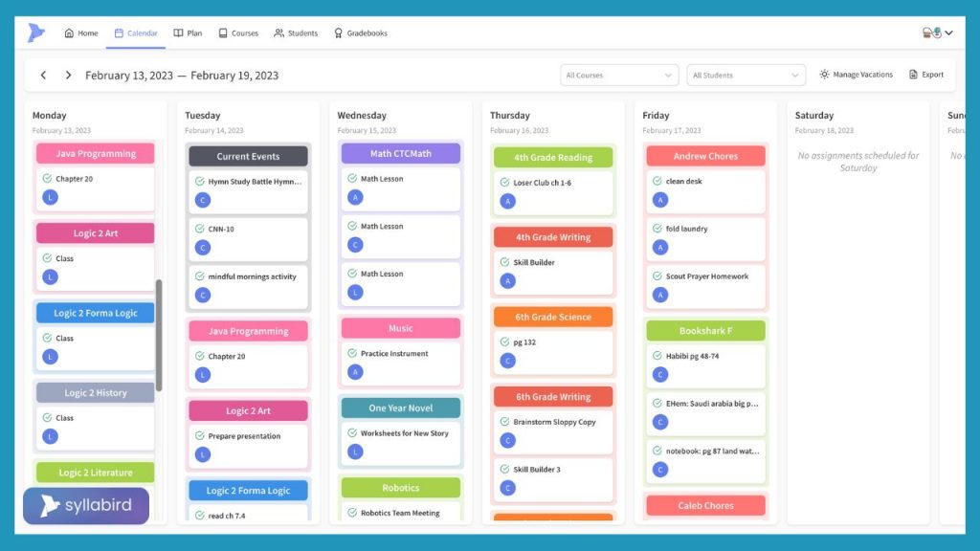
Task: Click the Export document icon
Action: [913, 75]
